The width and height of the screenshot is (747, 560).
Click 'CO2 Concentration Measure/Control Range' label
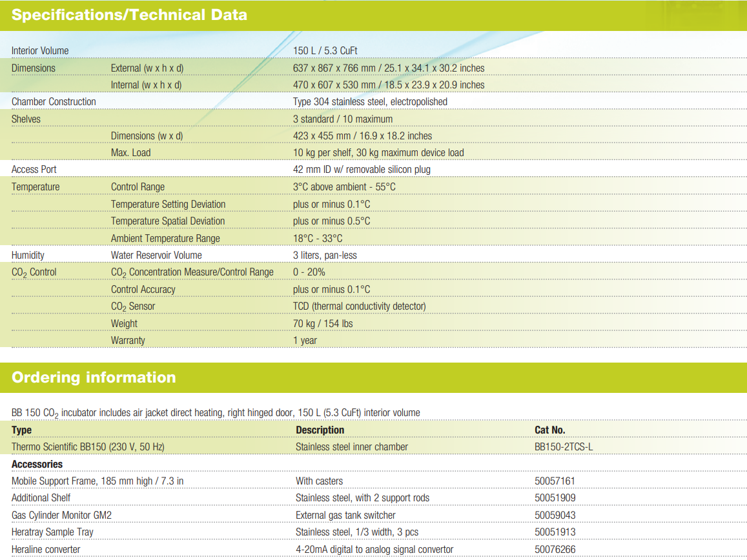pyautogui.click(x=192, y=272)
